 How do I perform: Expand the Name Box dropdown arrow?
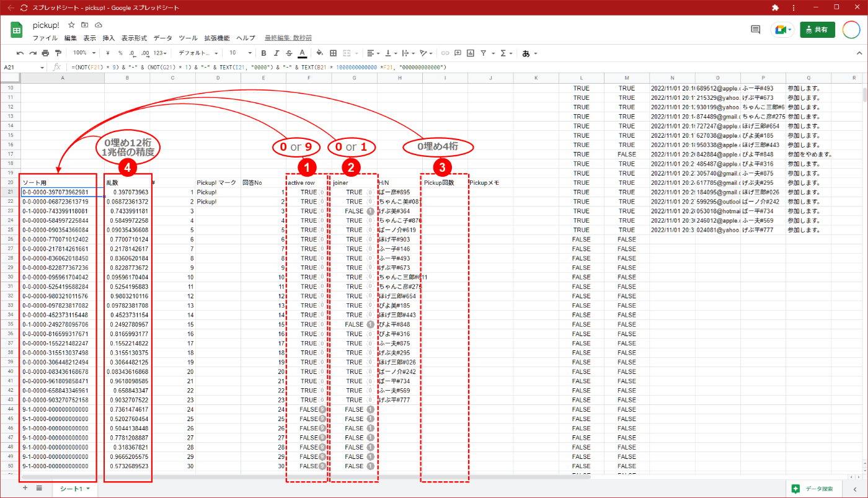(x=43, y=67)
